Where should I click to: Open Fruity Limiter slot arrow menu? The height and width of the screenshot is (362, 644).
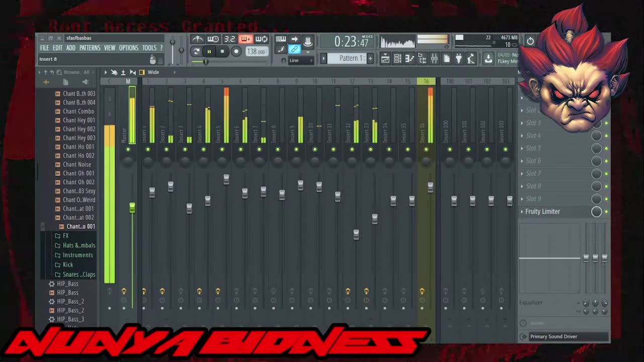522,212
